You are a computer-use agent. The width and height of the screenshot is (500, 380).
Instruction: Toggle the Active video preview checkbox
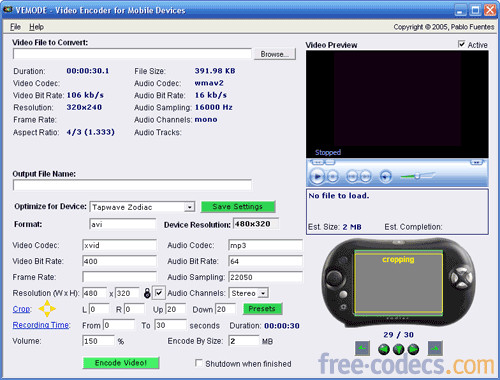click(x=462, y=44)
